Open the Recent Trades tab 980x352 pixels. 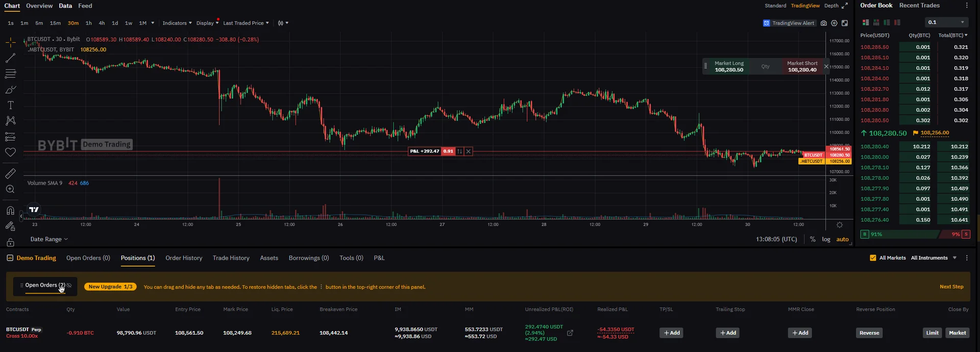click(x=919, y=6)
